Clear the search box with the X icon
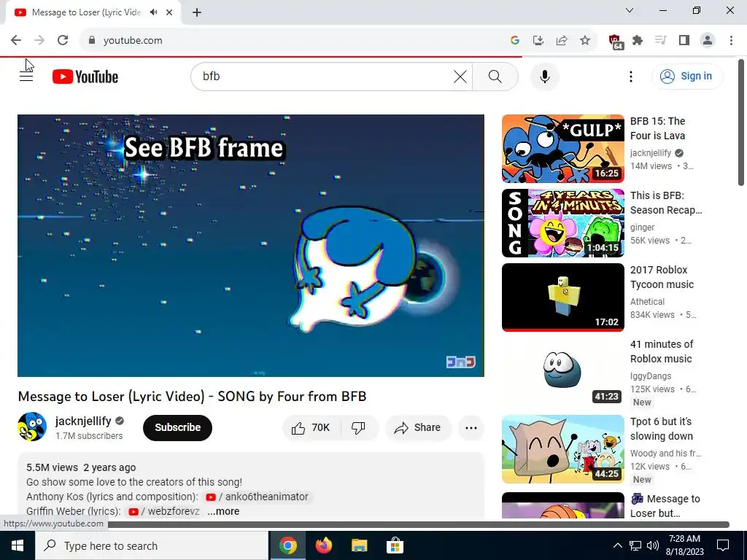 (460, 76)
